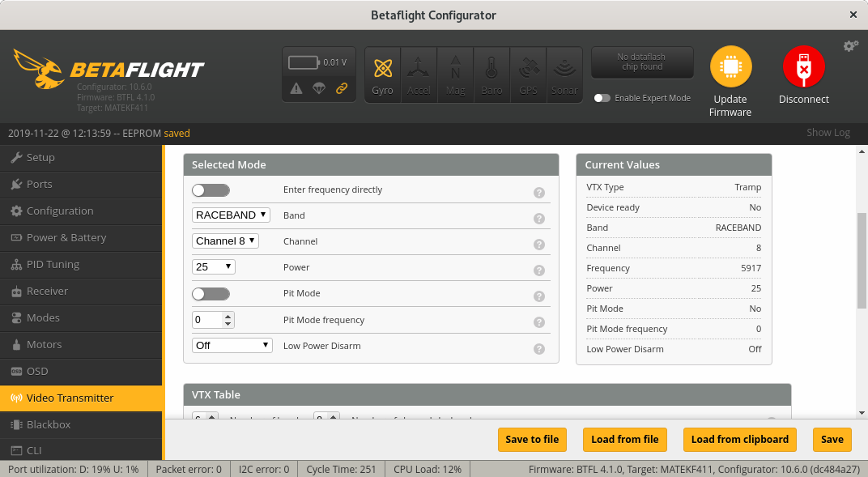
Task: Click the scrollbar down arrow
Action: click(862, 413)
